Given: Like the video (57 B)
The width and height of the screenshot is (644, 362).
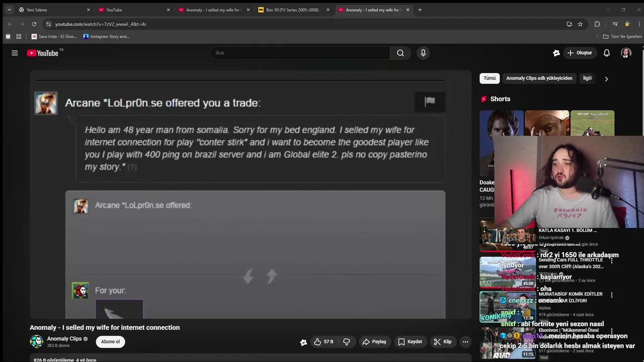Looking at the screenshot, I should (324, 341).
